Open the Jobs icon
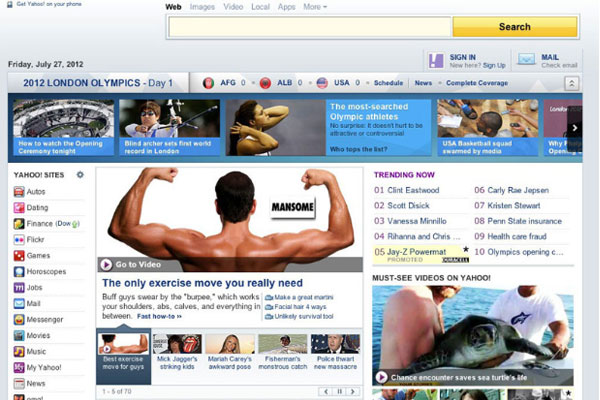 (x=19, y=287)
